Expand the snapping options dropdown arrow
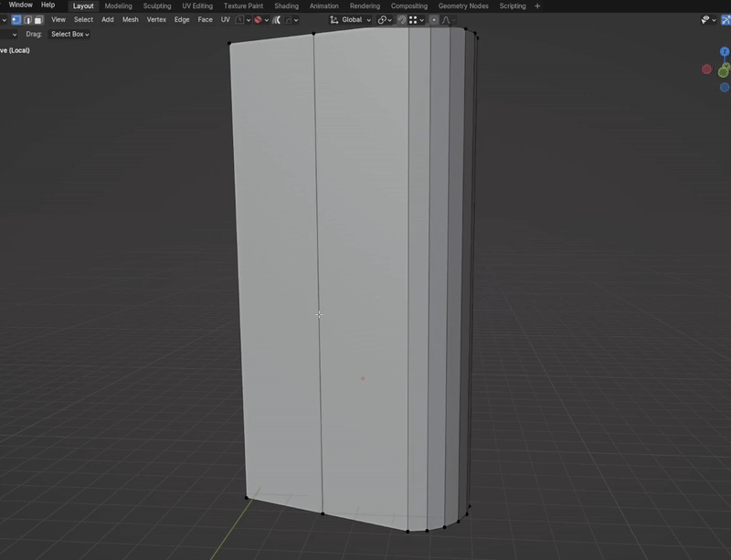This screenshot has height=560, width=731. coord(421,20)
